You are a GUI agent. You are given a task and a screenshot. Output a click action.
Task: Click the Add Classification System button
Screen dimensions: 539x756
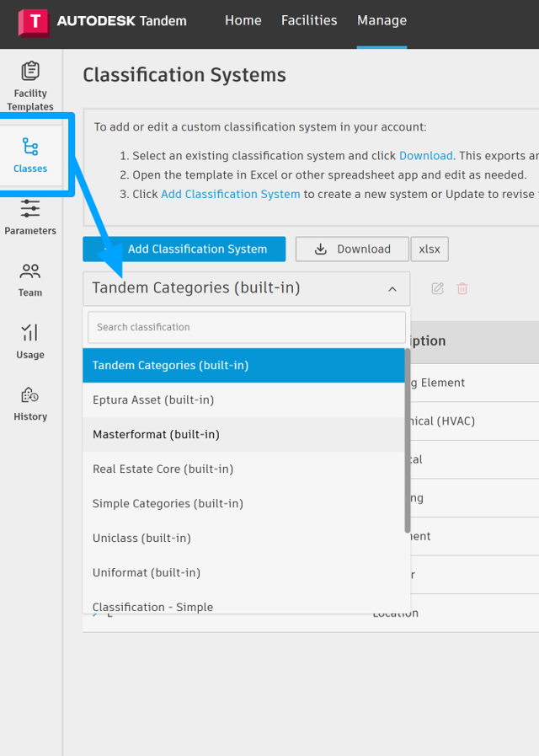click(x=184, y=249)
